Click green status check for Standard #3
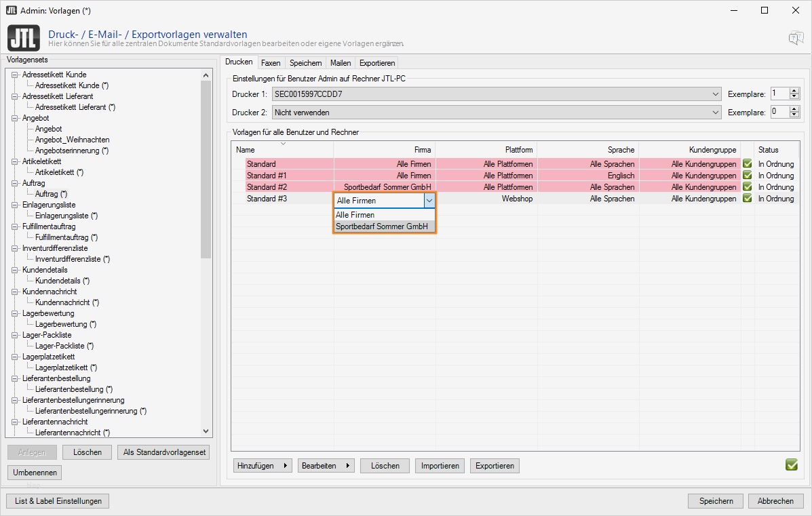This screenshot has width=812, height=516. pos(748,199)
